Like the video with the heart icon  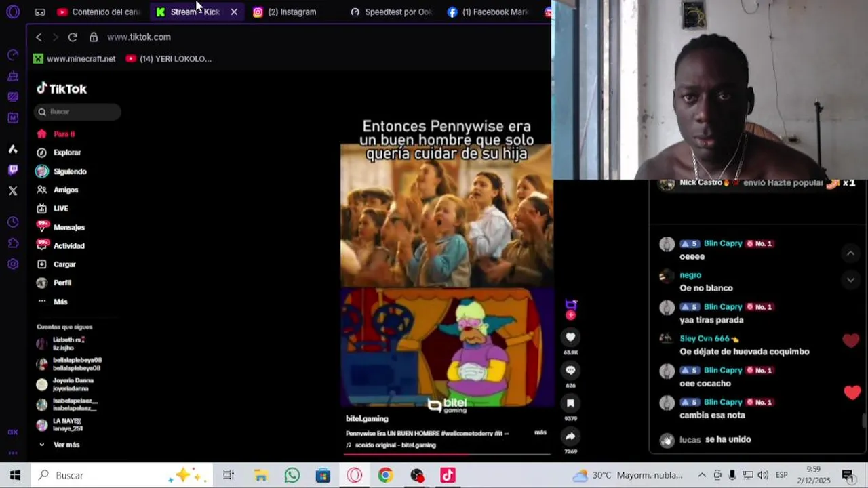tap(570, 337)
